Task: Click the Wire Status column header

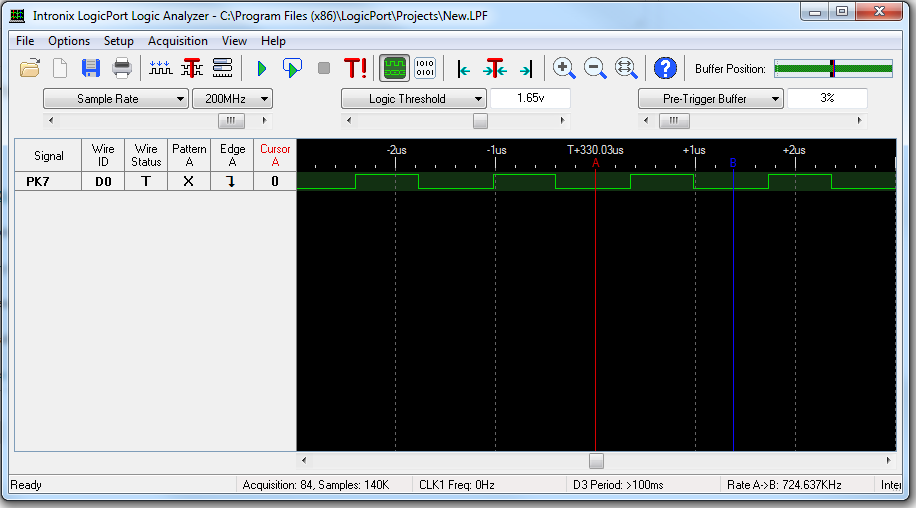Action: tap(146, 155)
